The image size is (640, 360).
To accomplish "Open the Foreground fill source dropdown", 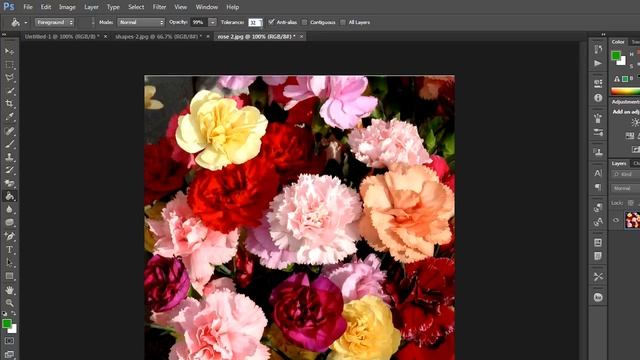I will click(x=54, y=22).
